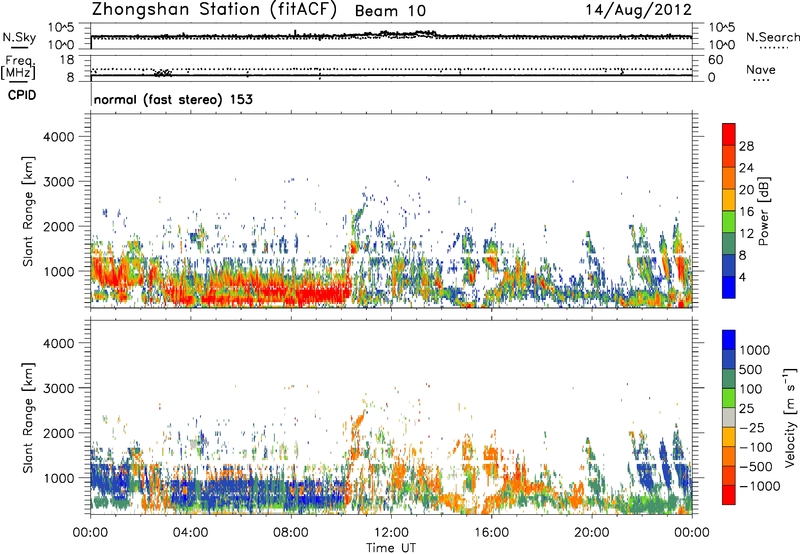Pick the light green 25–100 Velocity segment
The image size is (800, 554).
(729, 398)
